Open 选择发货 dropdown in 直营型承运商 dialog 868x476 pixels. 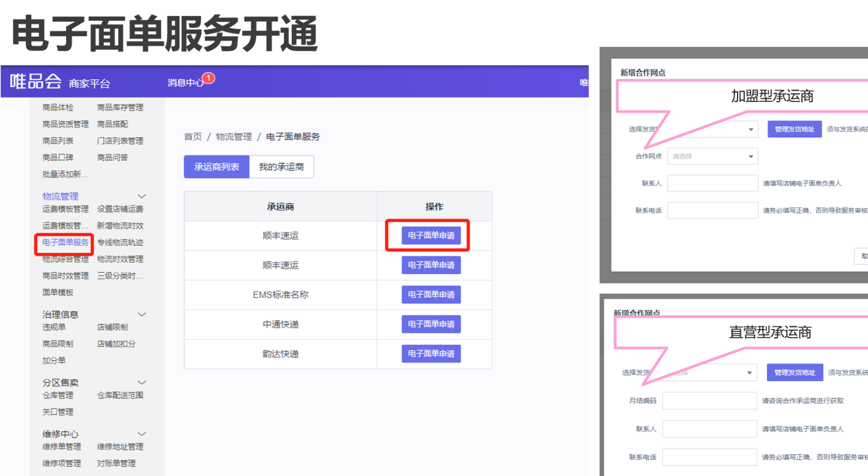tap(709, 372)
